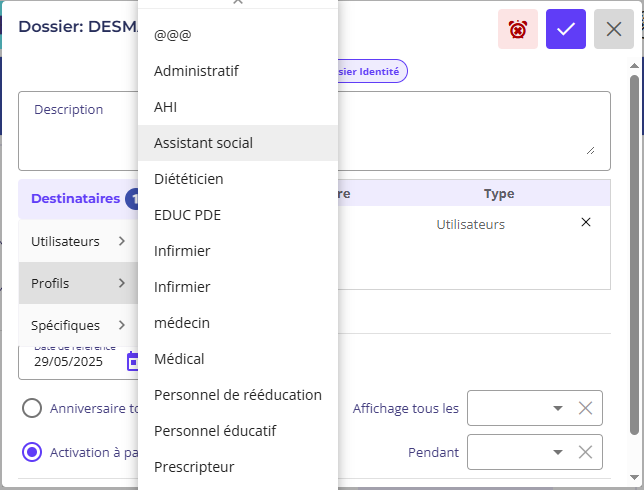This screenshot has height=490, width=644.
Task: Click the Destinataires button
Action: coord(76,199)
